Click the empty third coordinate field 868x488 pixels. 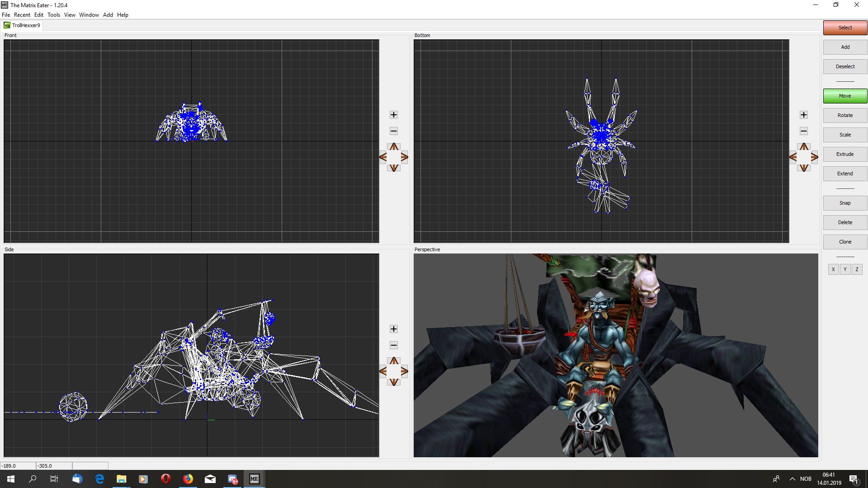pyautogui.click(x=90, y=466)
